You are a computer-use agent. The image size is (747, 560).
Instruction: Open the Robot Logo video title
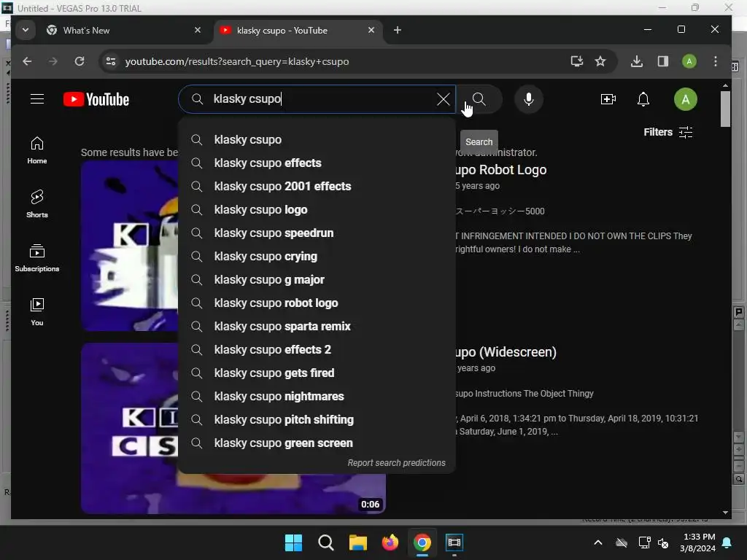coord(501,169)
